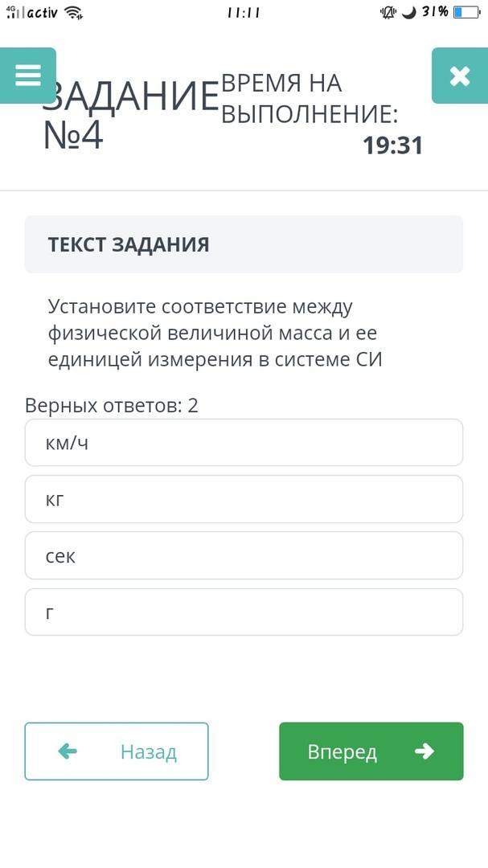Open the hamburger menu

click(x=28, y=76)
